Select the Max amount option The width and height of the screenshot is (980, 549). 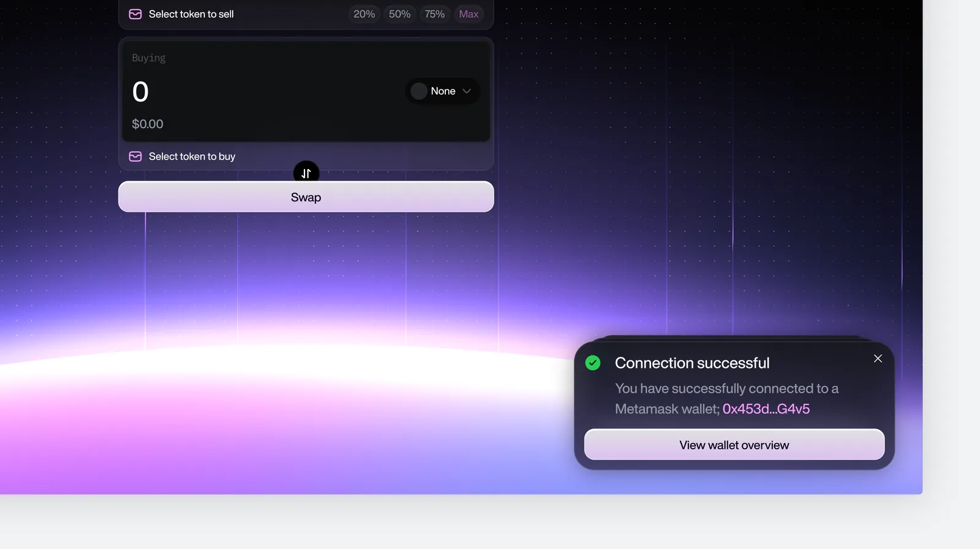tap(469, 14)
